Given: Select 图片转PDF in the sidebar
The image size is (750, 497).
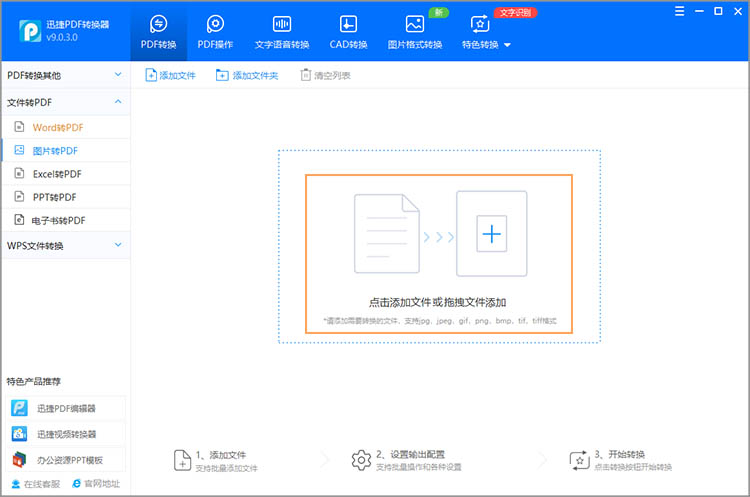Looking at the screenshot, I should click(66, 151).
